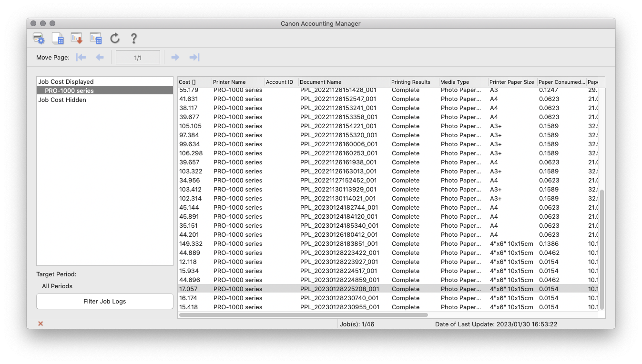Click the export job logs icon
This screenshot has height=364, width=642.
pyautogui.click(x=77, y=38)
